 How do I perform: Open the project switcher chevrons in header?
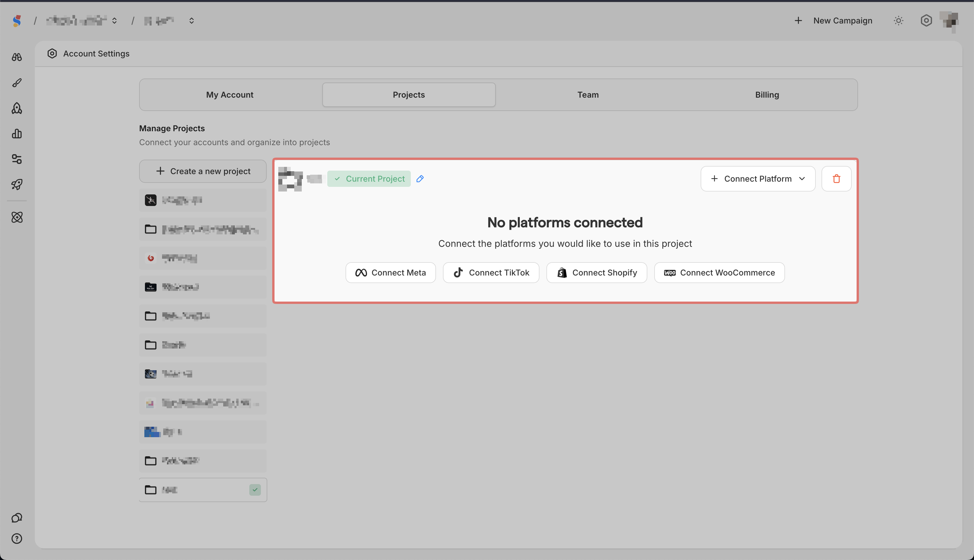click(191, 21)
